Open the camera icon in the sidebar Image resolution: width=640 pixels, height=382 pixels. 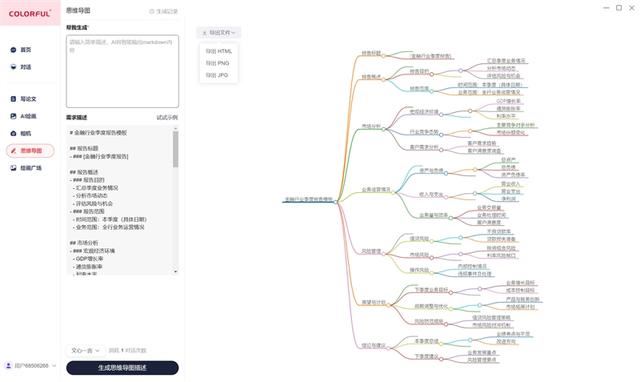(13, 133)
